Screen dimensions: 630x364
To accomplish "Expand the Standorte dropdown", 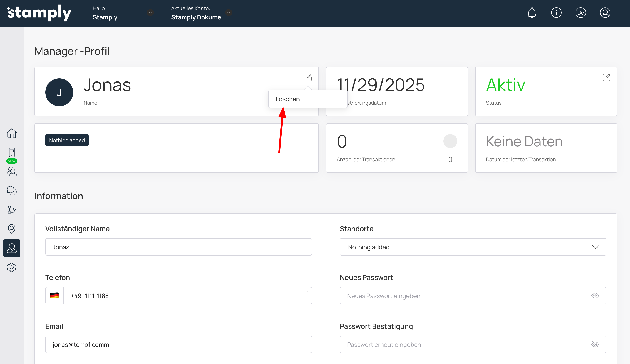I will pyautogui.click(x=595, y=247).
